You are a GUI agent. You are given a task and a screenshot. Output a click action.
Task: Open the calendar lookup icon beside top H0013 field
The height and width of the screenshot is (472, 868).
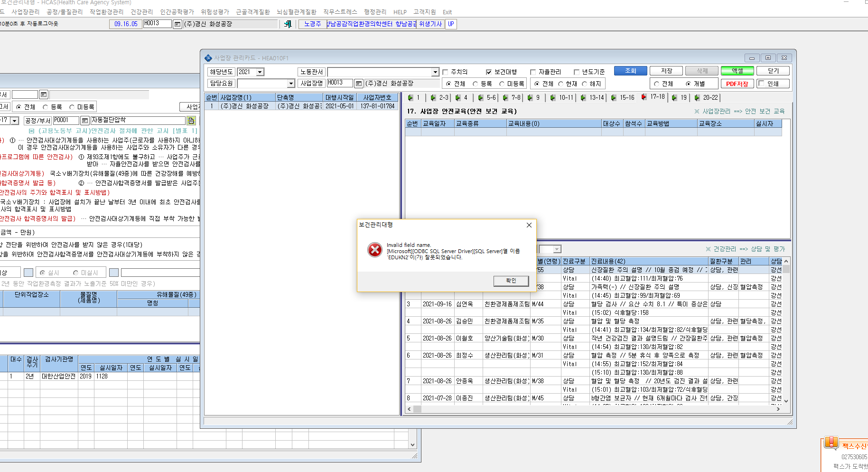click(177, 24)
